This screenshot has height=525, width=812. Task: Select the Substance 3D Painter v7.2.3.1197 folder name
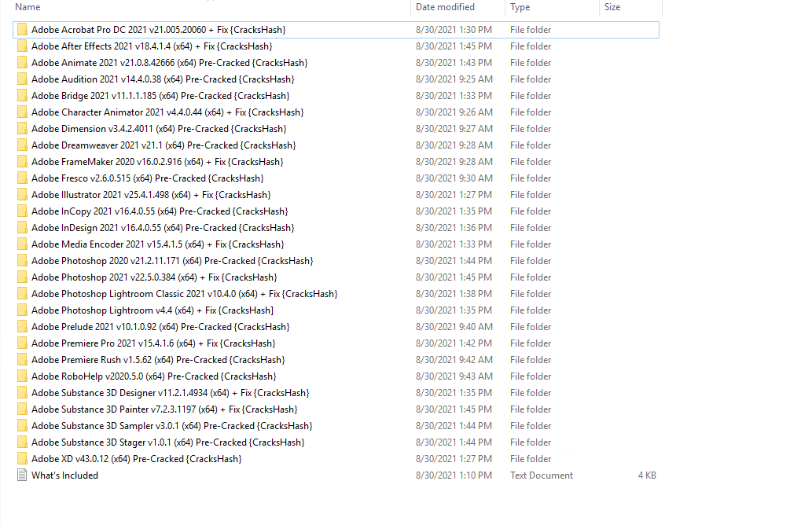pyautogui.click(x=164, y=409)
